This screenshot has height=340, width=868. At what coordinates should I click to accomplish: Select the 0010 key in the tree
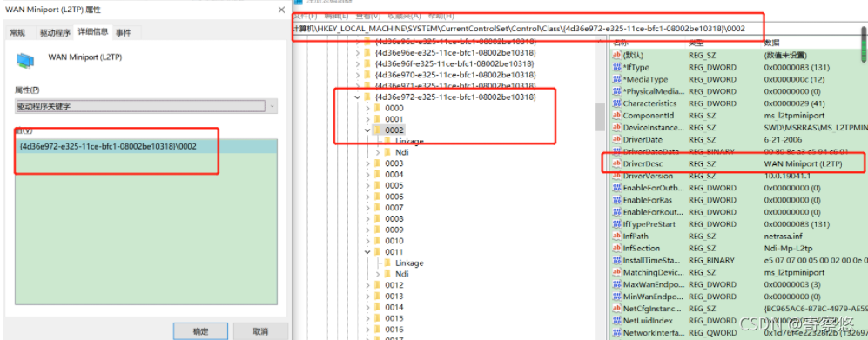coord(394,241)
